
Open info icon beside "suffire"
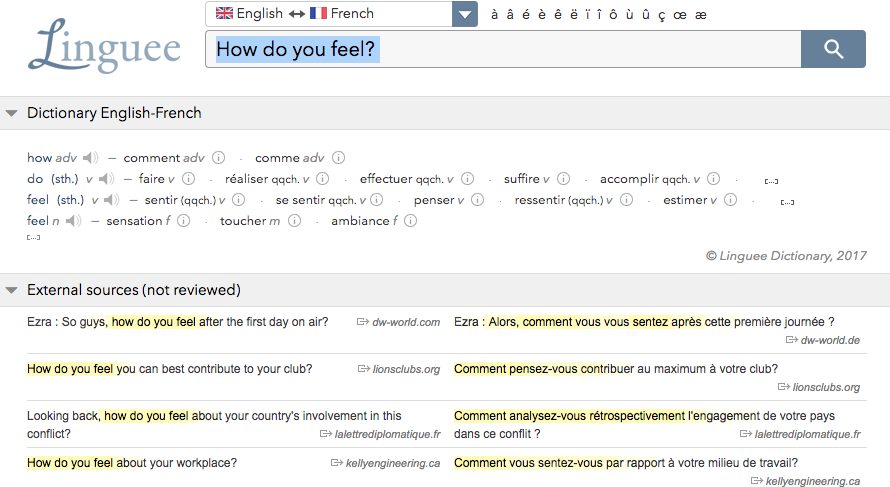click(564, 180)
